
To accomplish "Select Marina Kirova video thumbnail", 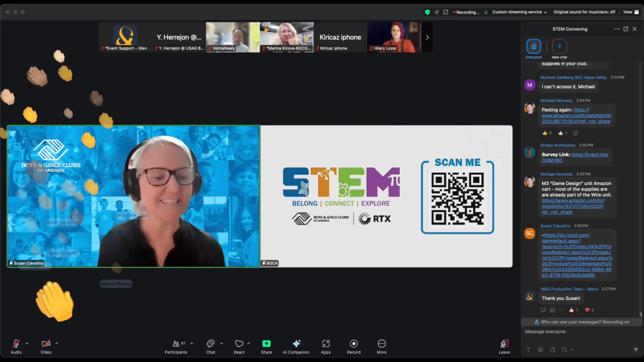I will click(287, 37).
